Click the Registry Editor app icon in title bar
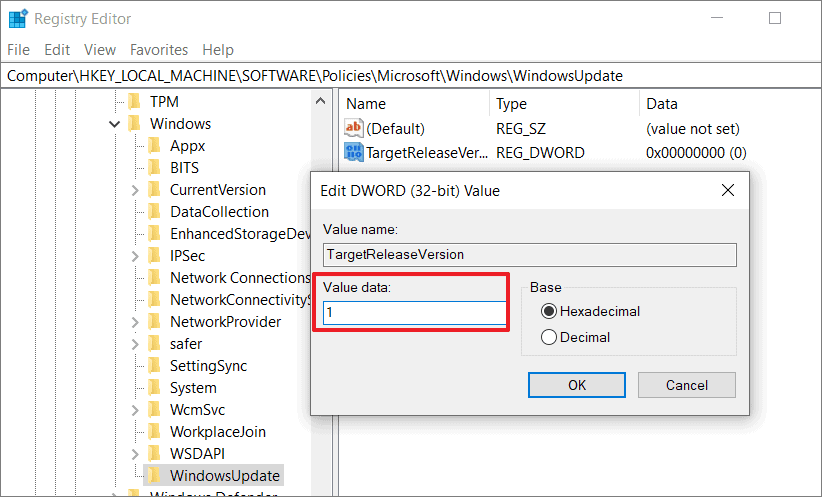Viewport: 822px width, 497px height. [18, 18]
